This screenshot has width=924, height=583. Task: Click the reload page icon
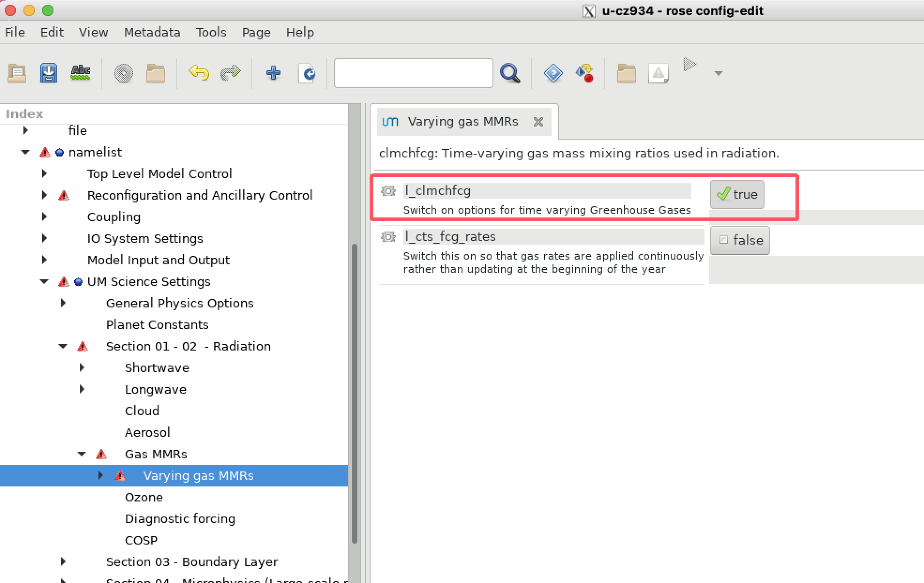coord(307,73)
